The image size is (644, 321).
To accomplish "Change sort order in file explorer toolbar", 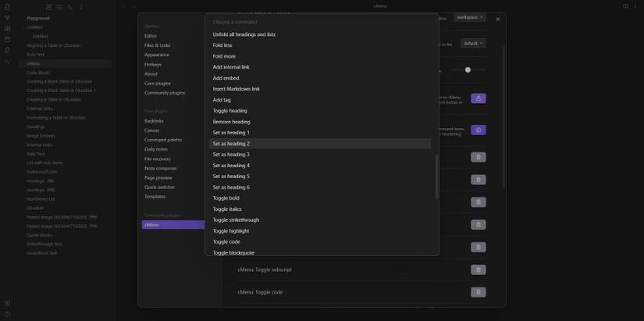I will tap(70, 7).
